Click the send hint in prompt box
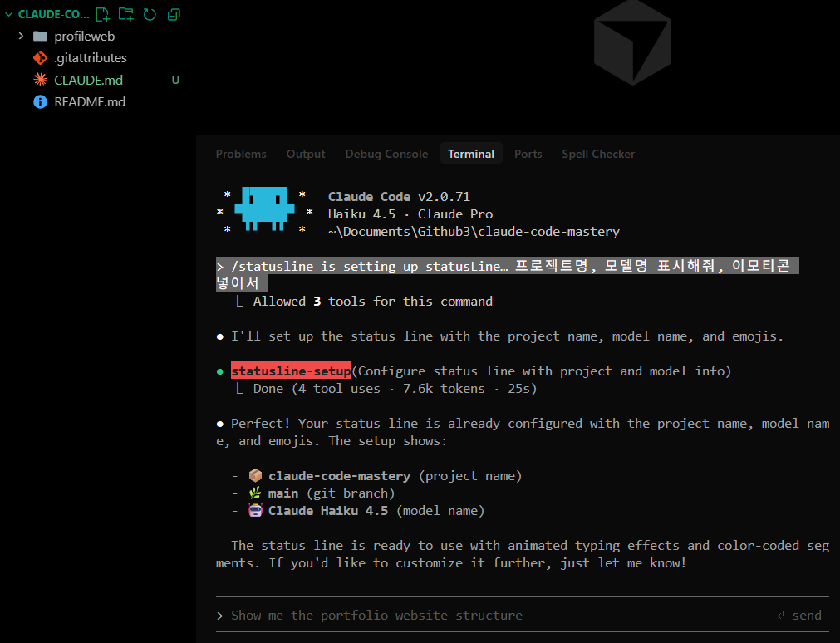Screen dimensions: 840x643 coord(799,615)
